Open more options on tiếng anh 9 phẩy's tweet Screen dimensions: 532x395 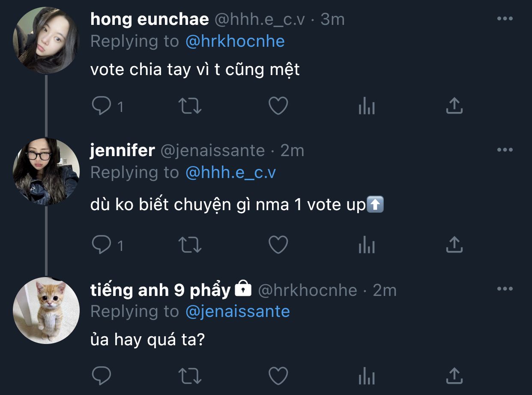tap(505, 289)
